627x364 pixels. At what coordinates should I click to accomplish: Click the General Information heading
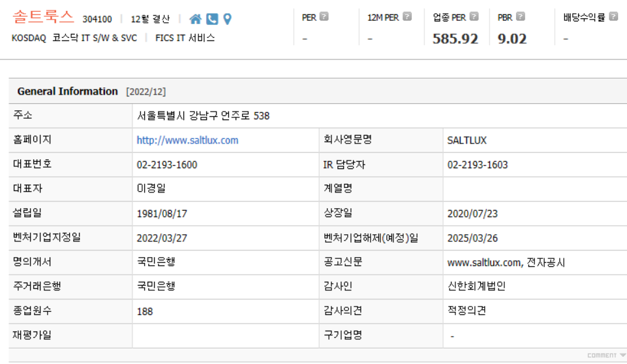68,91
